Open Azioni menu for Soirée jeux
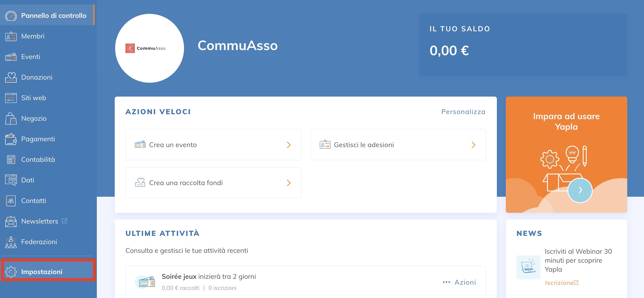The height and width of the screenshot is (298, 644). (x=459, y=282)
